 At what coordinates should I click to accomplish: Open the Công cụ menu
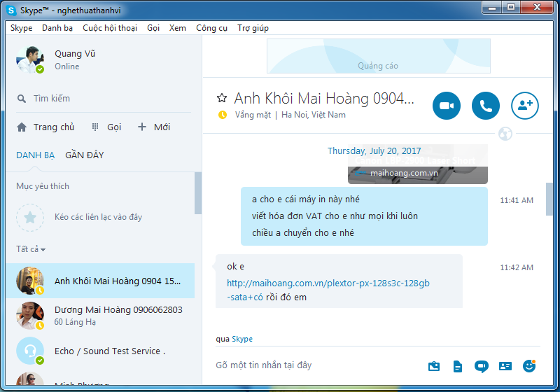[x=211, y=28]
